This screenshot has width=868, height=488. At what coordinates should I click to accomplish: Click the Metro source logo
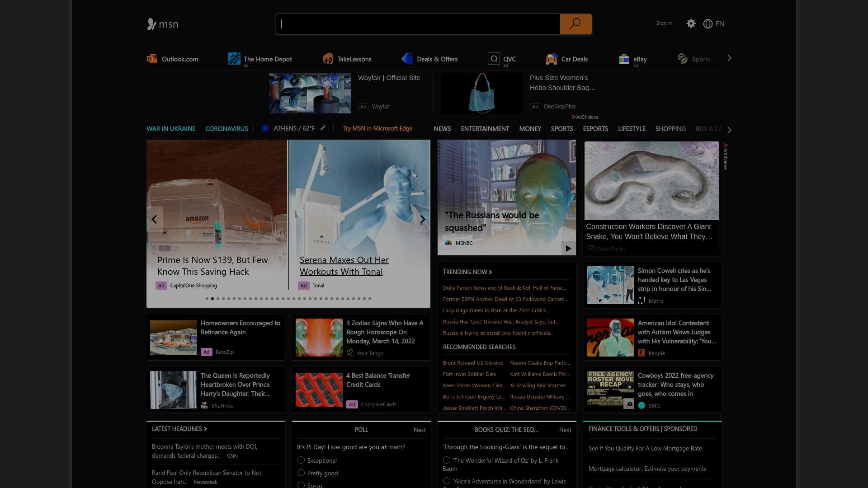click(642, 301)
